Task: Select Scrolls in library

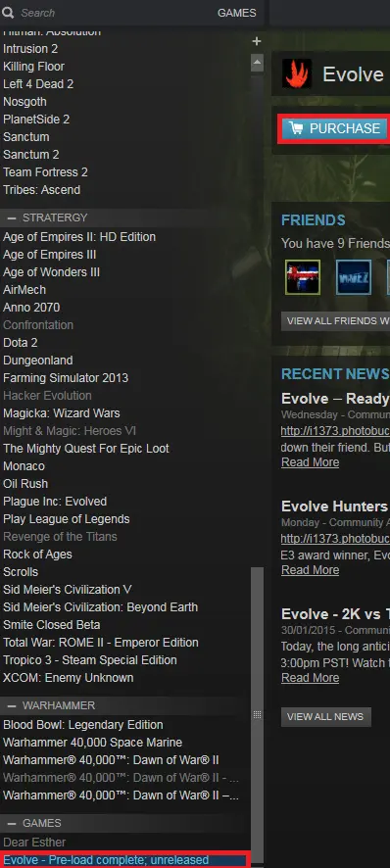Action: [x=21, y=572]
